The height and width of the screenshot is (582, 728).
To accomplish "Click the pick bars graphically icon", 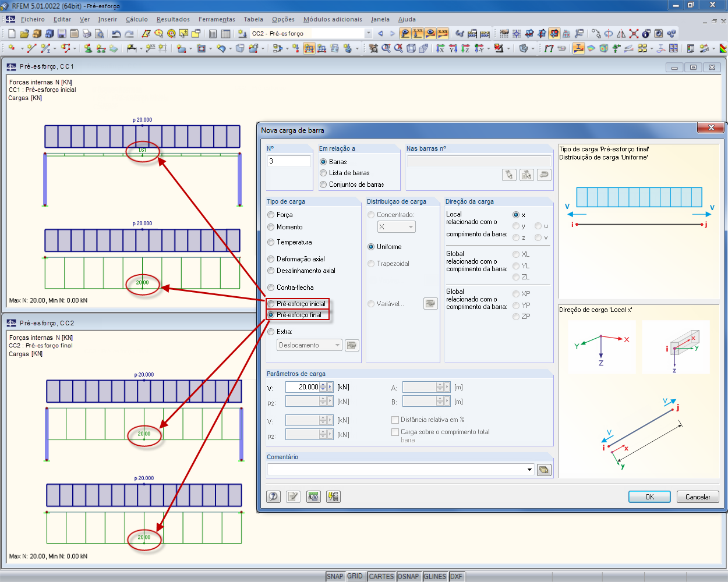I will 509,175.
